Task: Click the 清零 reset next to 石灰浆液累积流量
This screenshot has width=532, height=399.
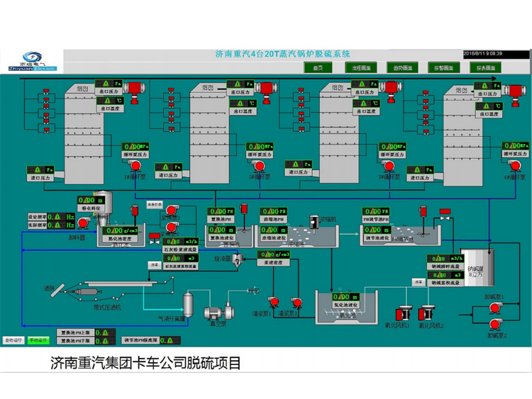Action: [155, 265]
